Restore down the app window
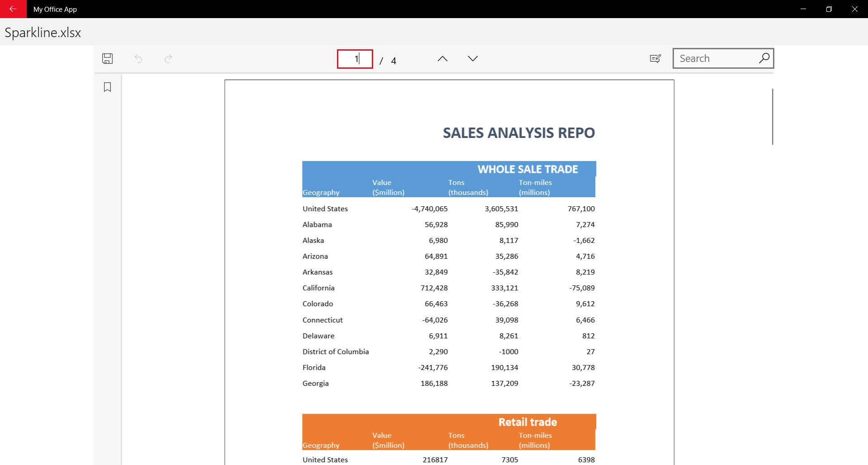The image size is (868, 465). 829,9
